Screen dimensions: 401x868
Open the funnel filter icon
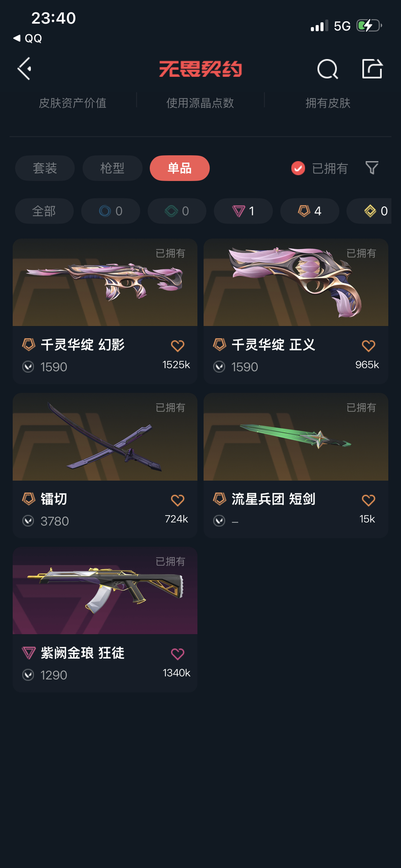(x=372, y=168)
